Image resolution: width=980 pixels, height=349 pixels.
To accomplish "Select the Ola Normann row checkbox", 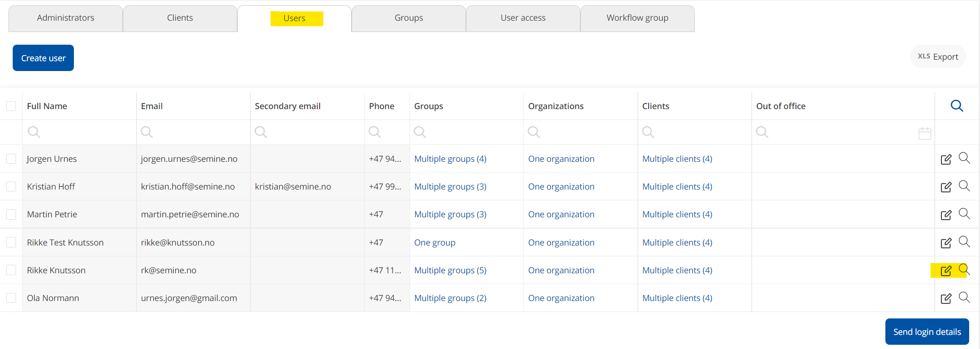I will (x=11, y=298).
